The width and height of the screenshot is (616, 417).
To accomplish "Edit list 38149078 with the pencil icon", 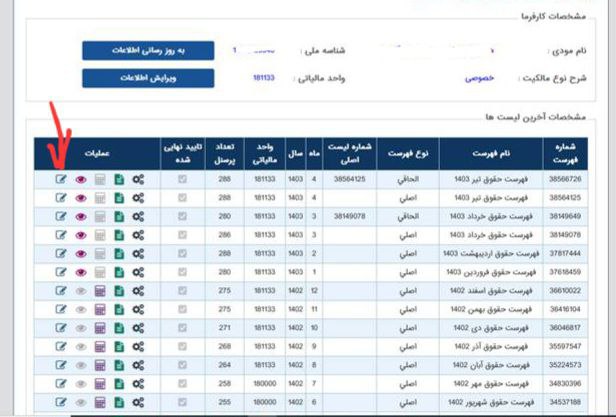I will pos(61,235).
